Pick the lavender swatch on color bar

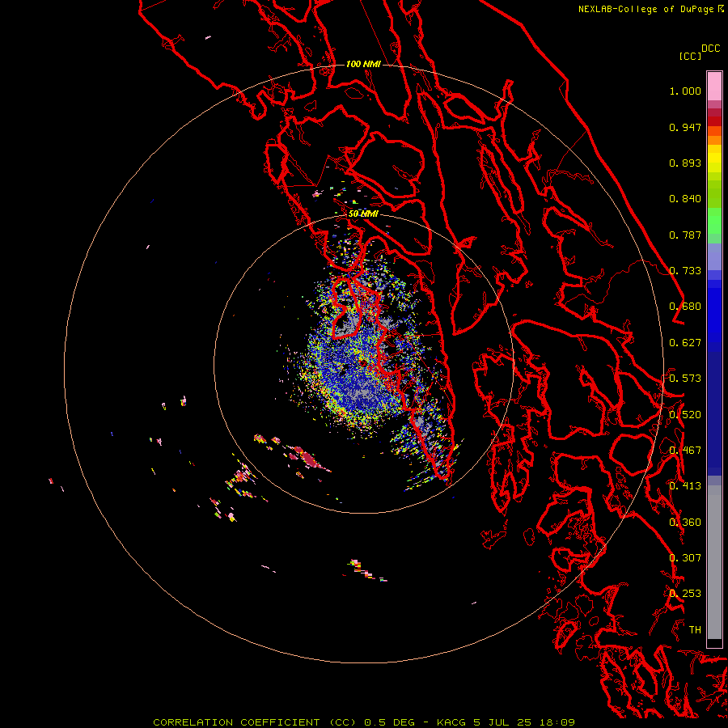pos(714,256)
